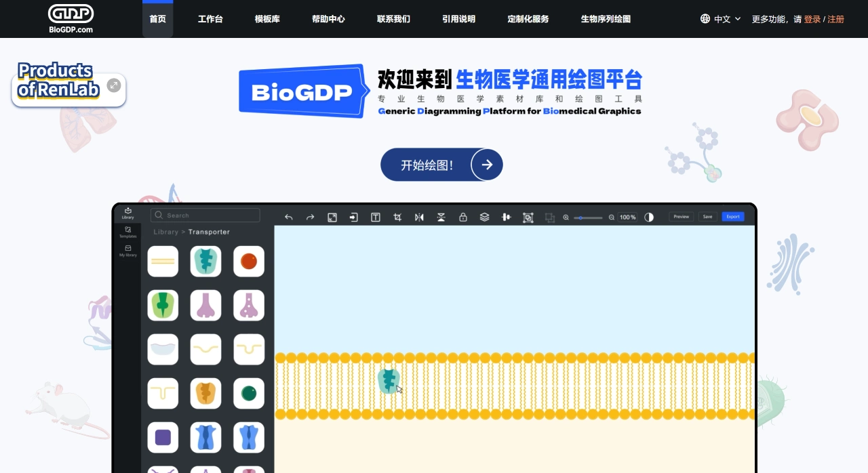Click the Preview button
The width and height of the screenshot is (868, 473).
(682, 217)
